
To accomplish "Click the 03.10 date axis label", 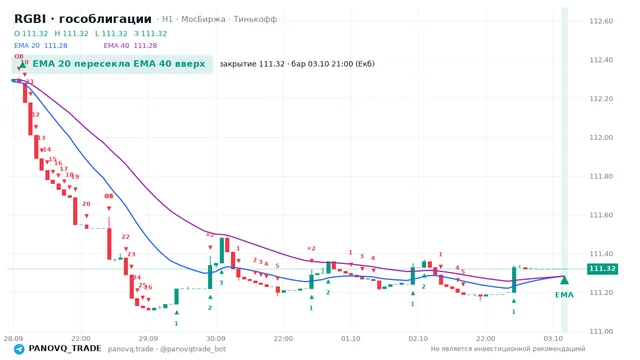I will (553, 339).
